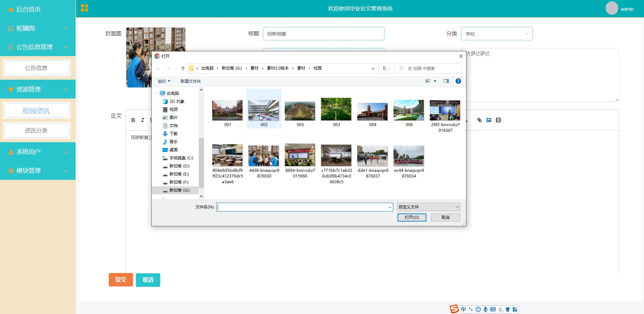
Task: Go up one folder level arrow
Action: (183, 68)
